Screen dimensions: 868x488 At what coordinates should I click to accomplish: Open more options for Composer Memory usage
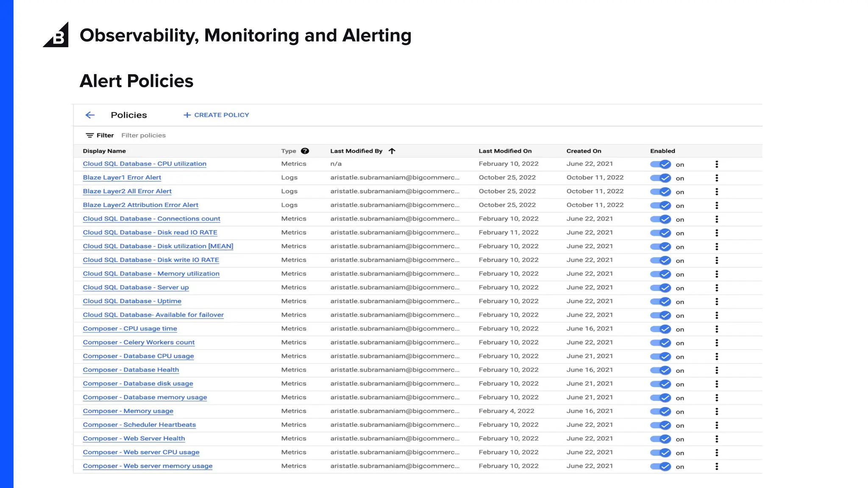[x=717, y=411]
